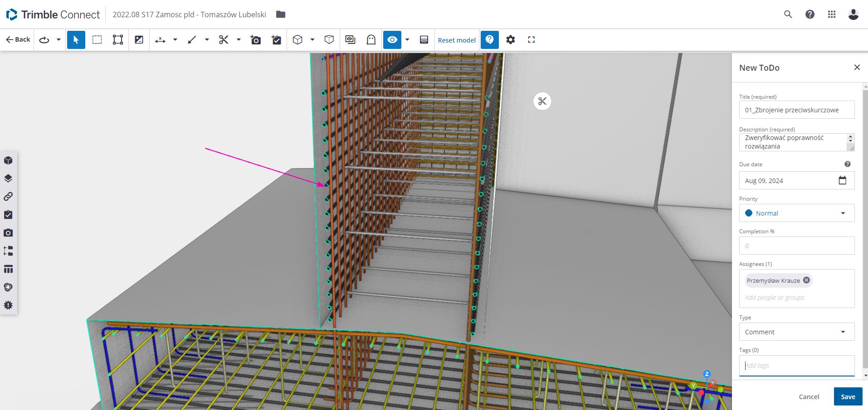Viewport: 868px width, 410px height.
Task: Click the ToDo panel scrollbar
Action: click(865, 230)
